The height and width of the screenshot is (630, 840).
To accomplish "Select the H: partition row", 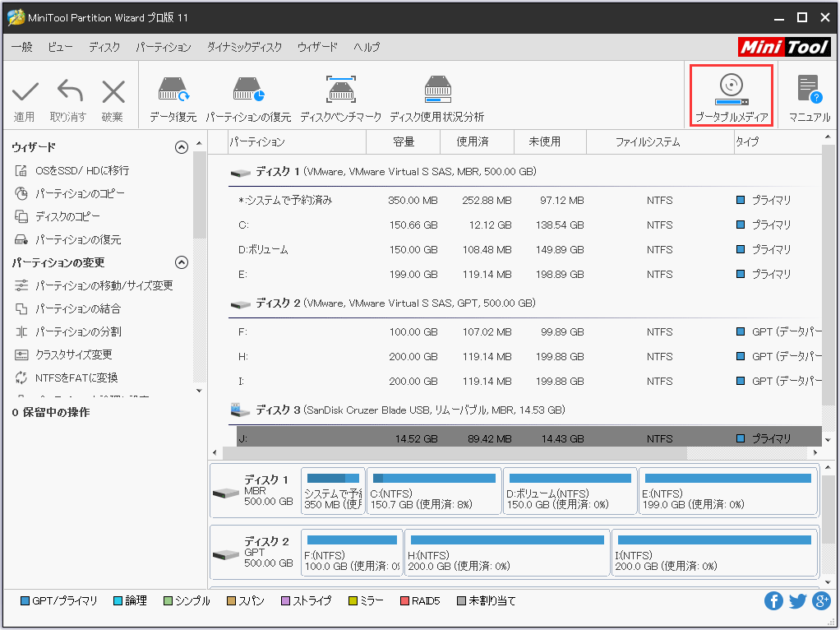I will pyautogui.click(x=528, y=357).
